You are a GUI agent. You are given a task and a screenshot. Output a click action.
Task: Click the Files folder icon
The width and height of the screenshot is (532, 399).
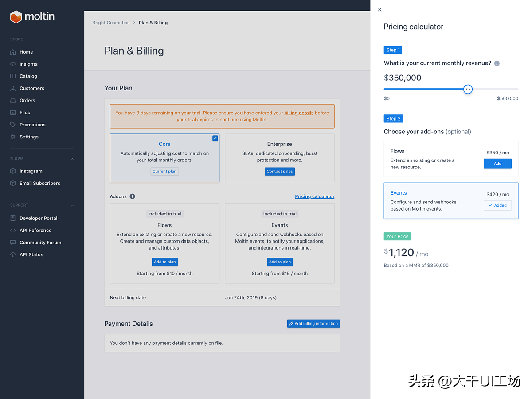13,113
